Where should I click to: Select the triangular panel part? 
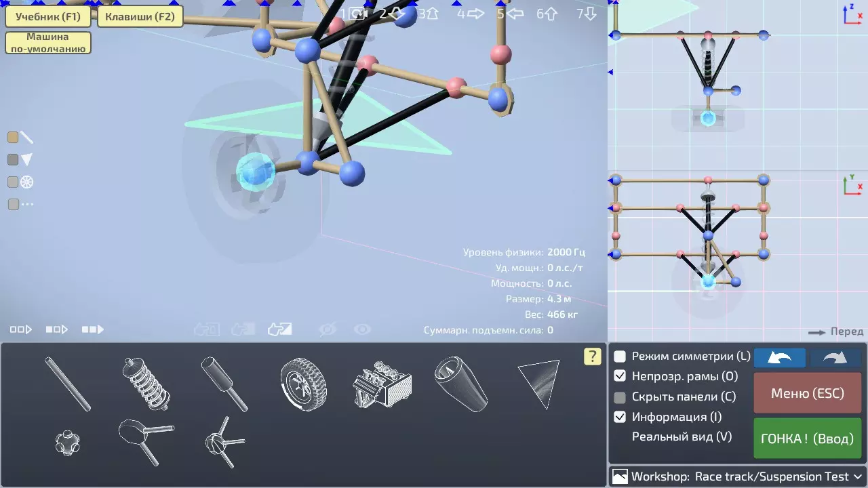coord(540,384)
